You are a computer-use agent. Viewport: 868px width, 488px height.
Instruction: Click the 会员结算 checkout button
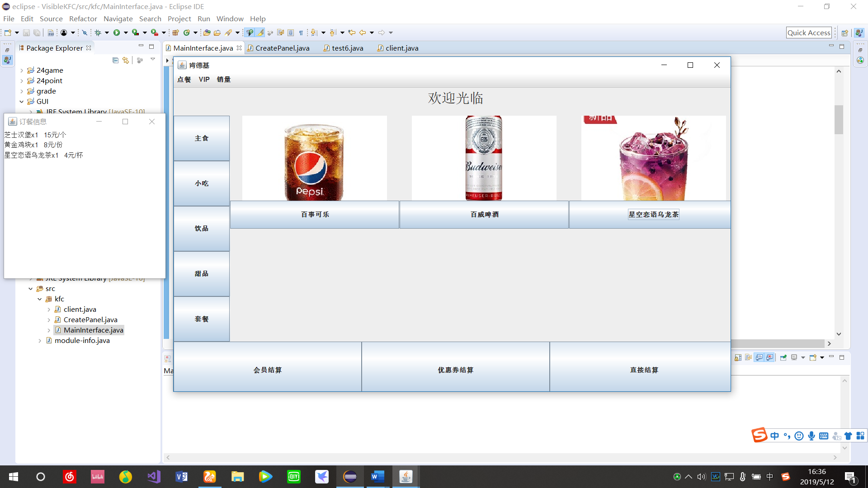click(x=268, y=366)
